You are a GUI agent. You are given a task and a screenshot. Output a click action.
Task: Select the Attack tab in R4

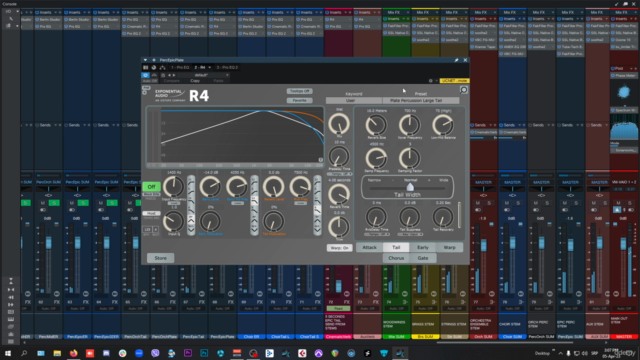point(369,247)
